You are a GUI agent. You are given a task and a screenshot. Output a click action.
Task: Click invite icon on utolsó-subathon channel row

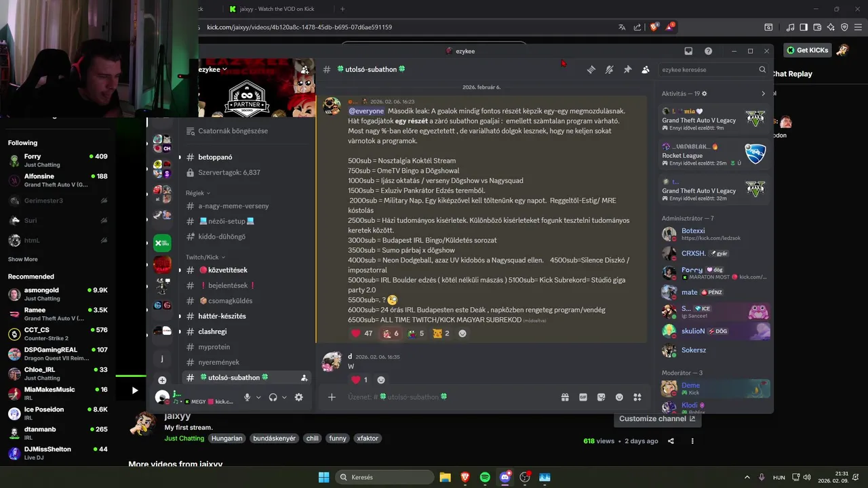(304, 378)
